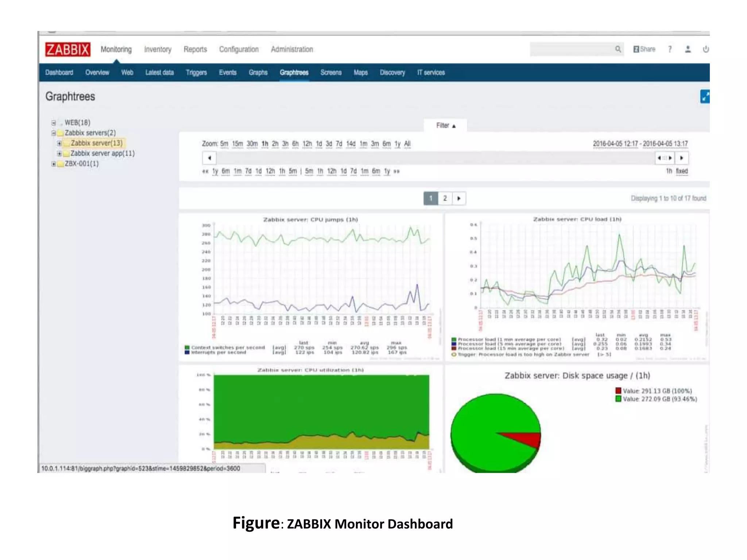Set zoom to 15m
The height and width of the screenshot is (560, 747).
pyautogui.click(x=237, y=144)
